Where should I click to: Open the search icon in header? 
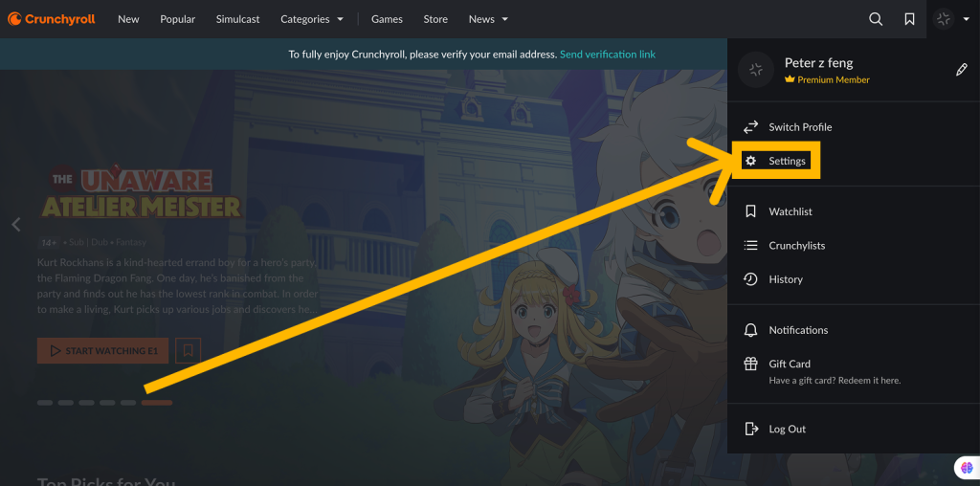coord(876,19)
